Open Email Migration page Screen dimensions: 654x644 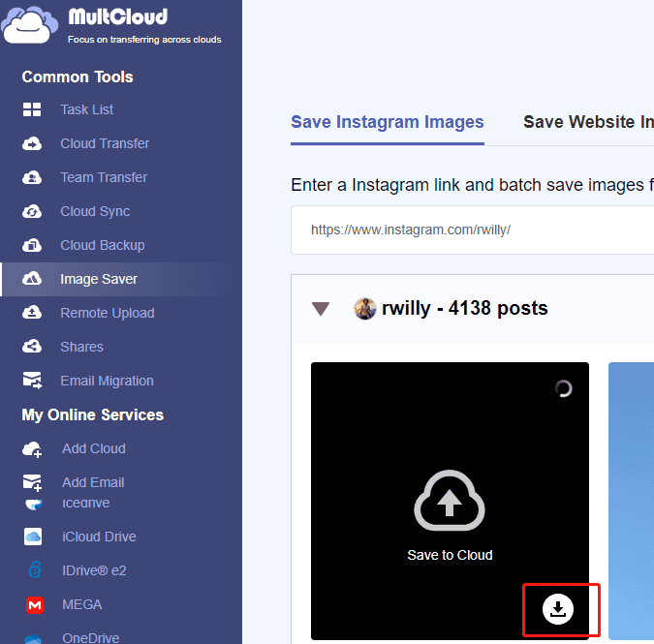coord(107,381)
